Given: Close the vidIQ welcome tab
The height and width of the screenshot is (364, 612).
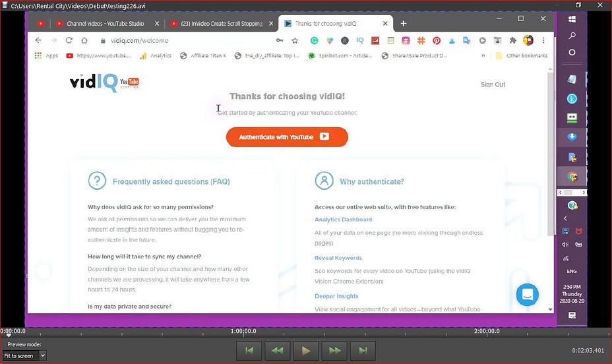Looking at the screenshot, I should tap(385, 23).
